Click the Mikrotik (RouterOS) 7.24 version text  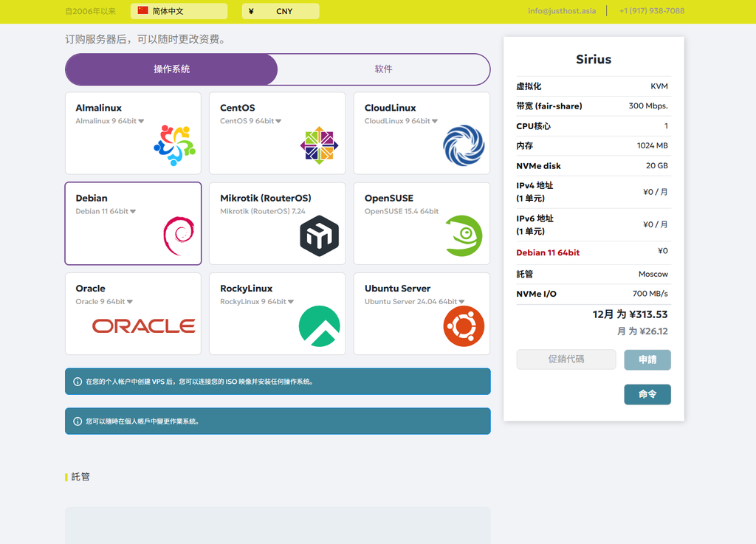click(x=263, y=211)
